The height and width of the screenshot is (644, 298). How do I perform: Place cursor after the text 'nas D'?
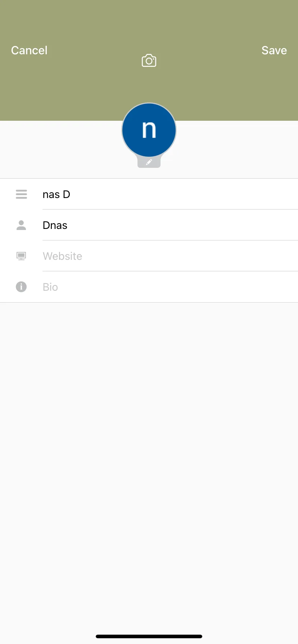point(71,194)
